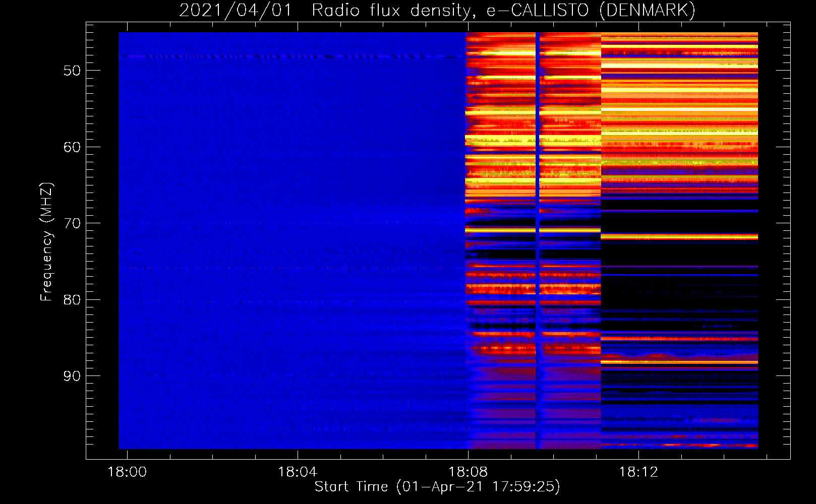Click the 18:00 time tick label
This screenshot has width=816, height=504.
[x=127, y=472]
